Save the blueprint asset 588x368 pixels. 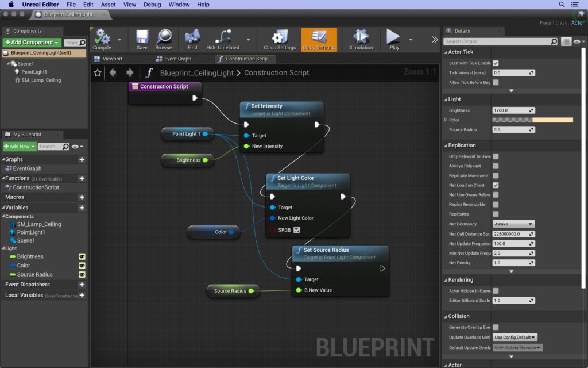click(142, 40)
